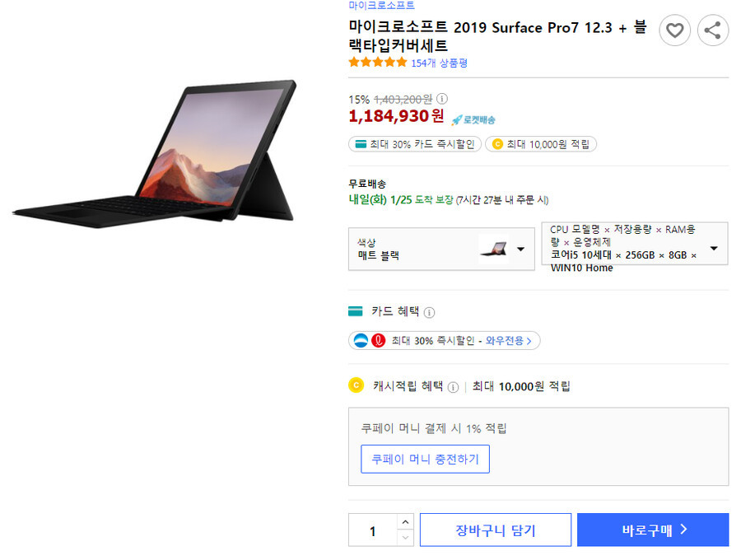Image resolution: width=741 pixels, height=560 pixels.
Task: Open the 와우전용 card discount link
Action: [509, 341]
